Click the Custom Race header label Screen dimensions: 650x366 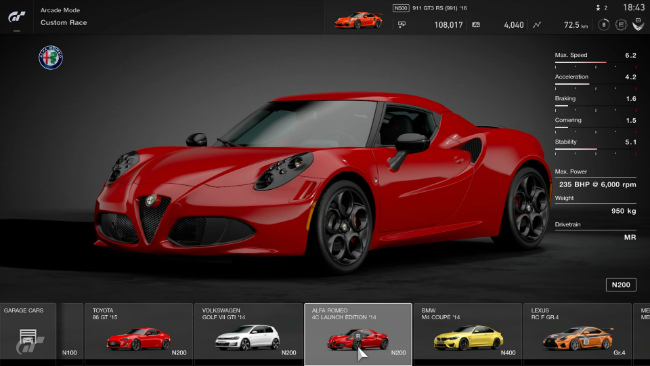click(x=64, y=22)
